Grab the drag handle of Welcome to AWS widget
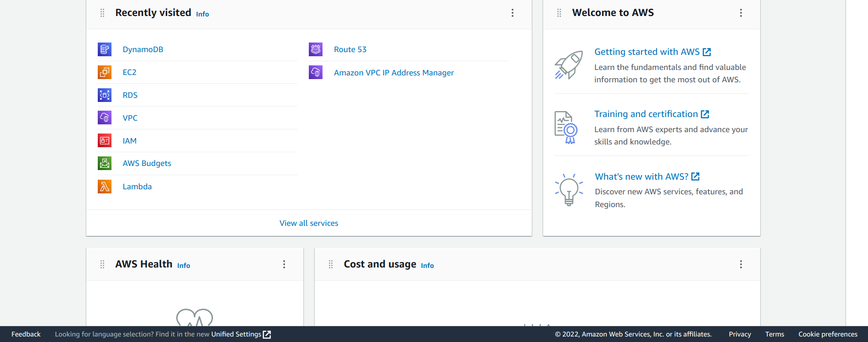This screenshot has width=868, height=342. point(559,13)
